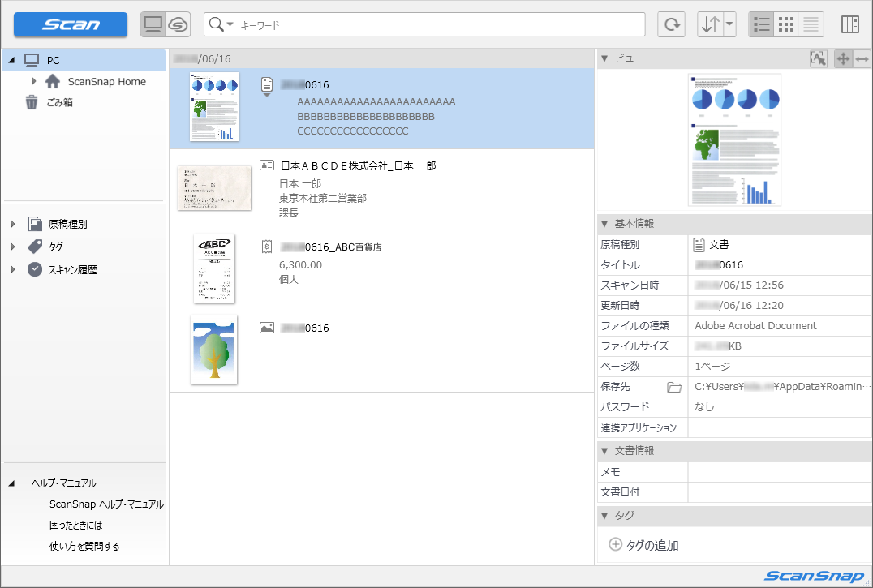873x588 pixels.
Task: Open the 保存先 folder icon
Action: pyautogui.click(x=674, y=387)
